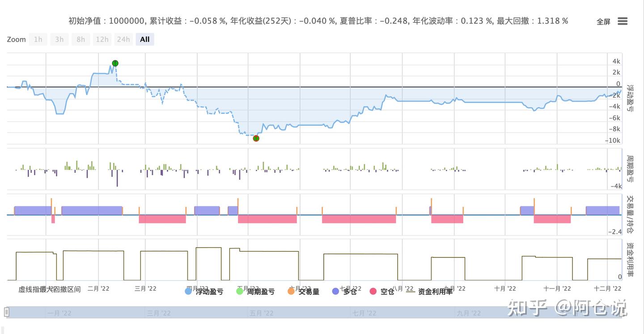Click the 五月 '22 navigator label
Viewport: 644px width, 334px height.
click(x=261, y=313)
